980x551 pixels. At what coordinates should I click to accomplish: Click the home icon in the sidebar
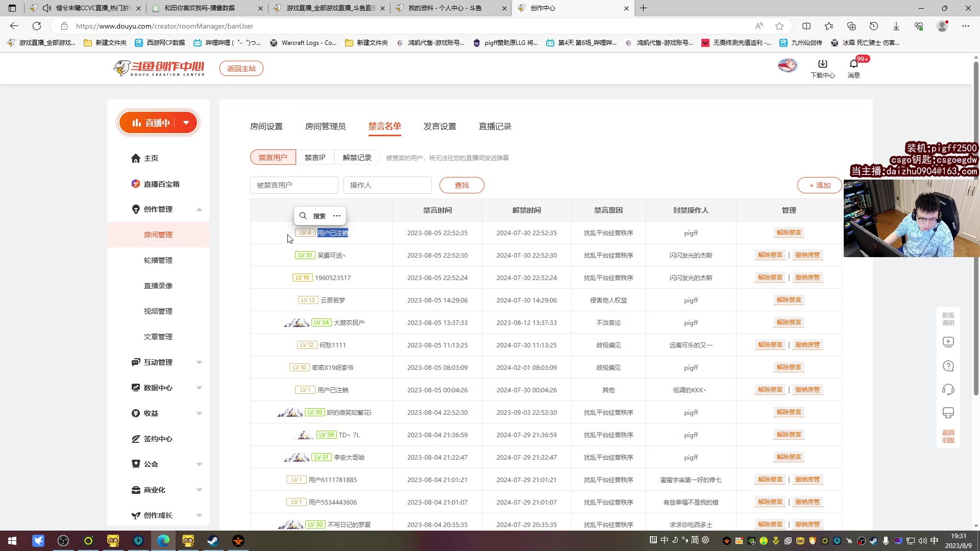click(x=135, y=158)
